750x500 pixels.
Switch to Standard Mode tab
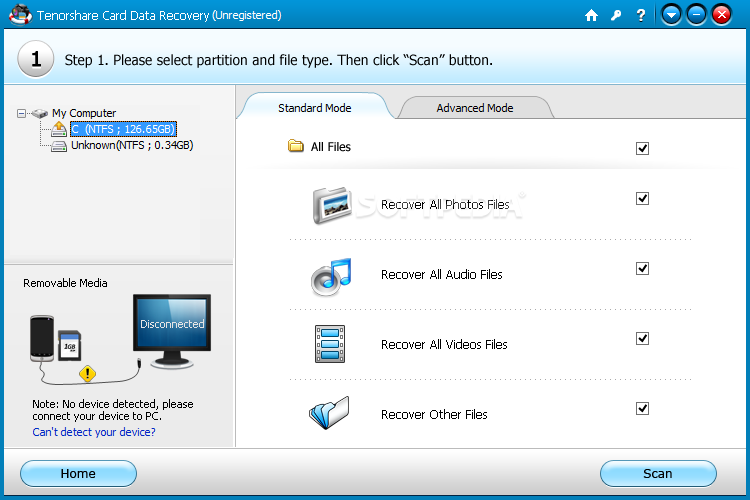[x=315, y=108]
